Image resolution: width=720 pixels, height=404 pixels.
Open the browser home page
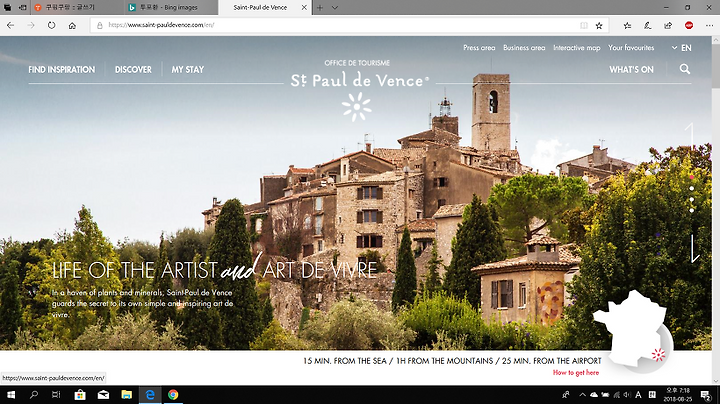coord(72,25)
